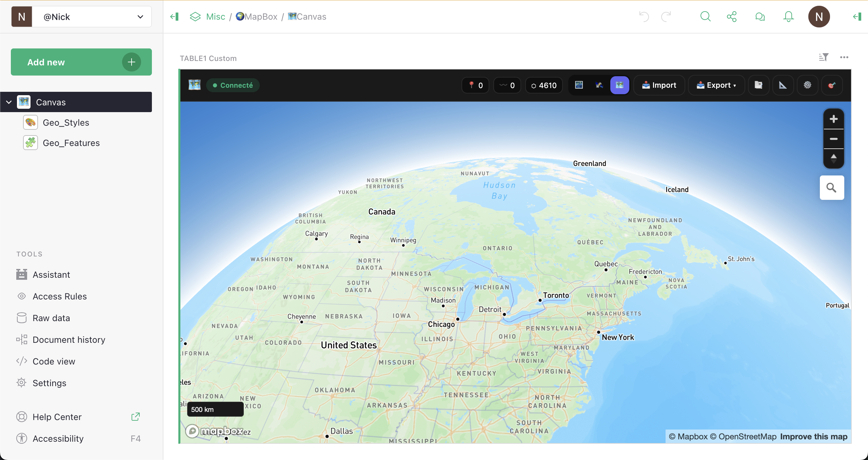Open the Export dropdown on the map

click(x=716, y=85)
